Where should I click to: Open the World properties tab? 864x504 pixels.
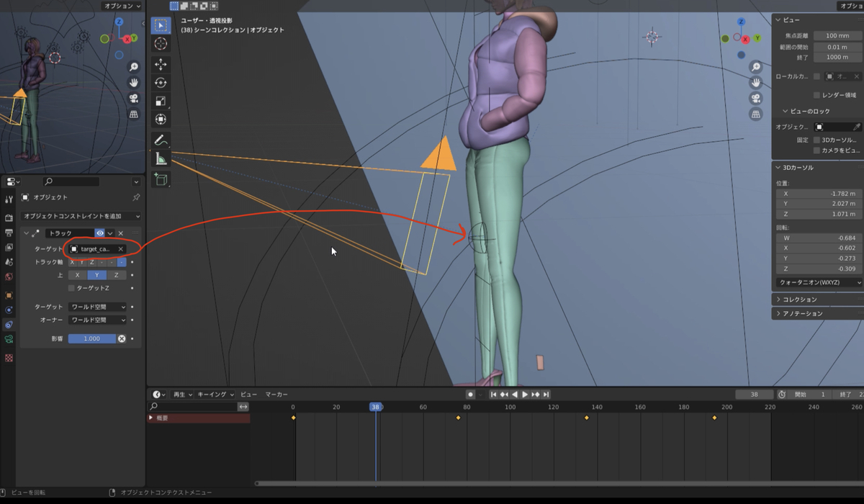[x=9, y=276]
